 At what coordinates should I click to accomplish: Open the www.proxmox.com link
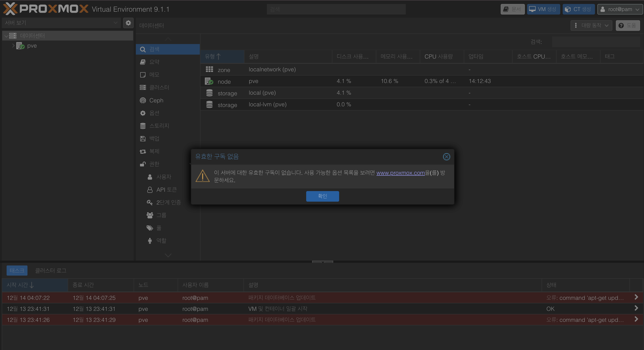pos(400,173)
